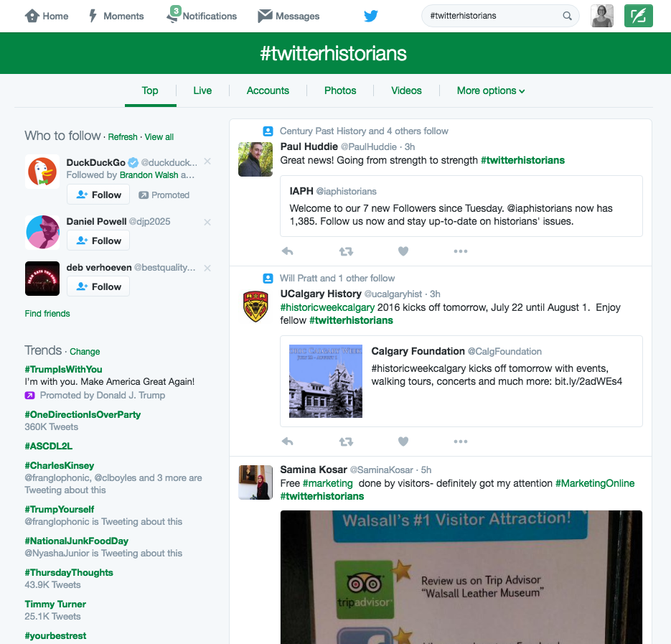Click the #MarketingOnline hashtag
The width and height of the screenshot is (671, 644).
click(595, 483)
